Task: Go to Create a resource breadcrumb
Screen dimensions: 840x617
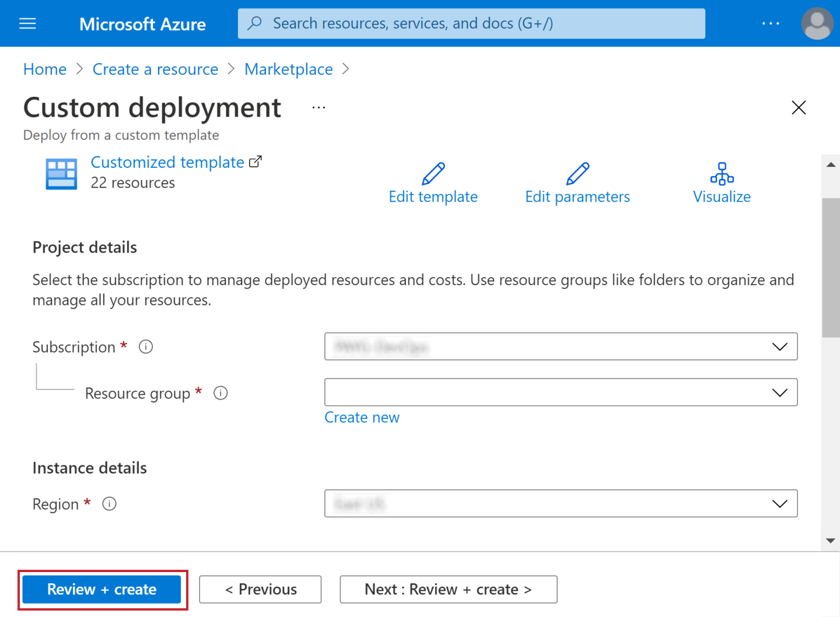Action: (155, 69)
